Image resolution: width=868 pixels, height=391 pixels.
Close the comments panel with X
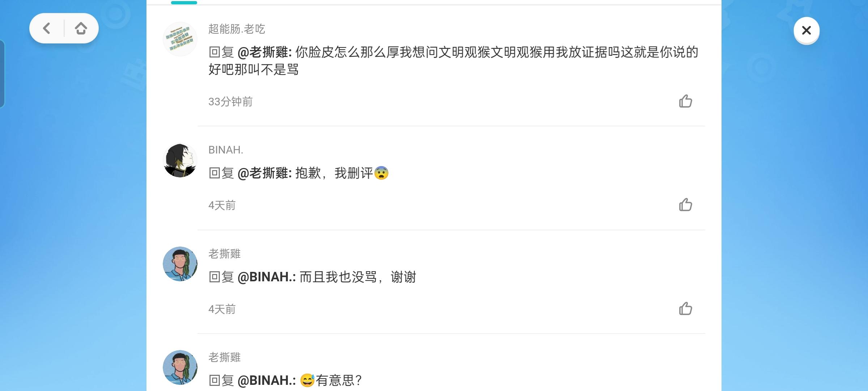tap(806, 30)
